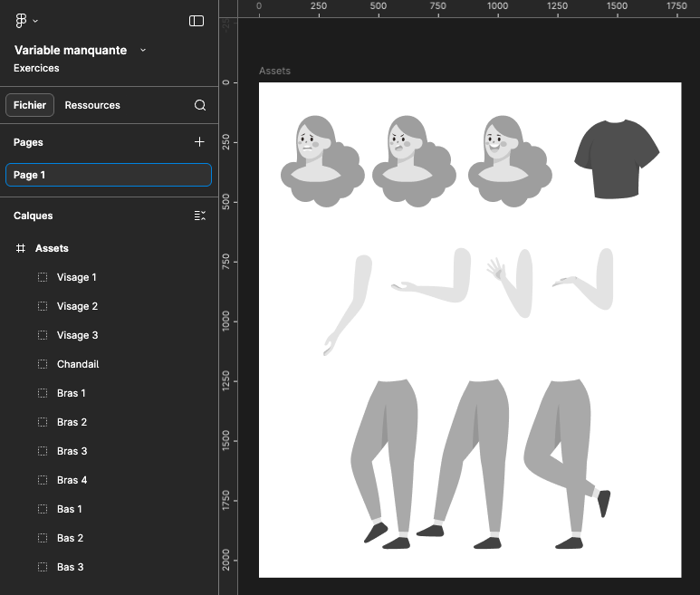Click the Bas 3 layer group icon
Viewport: 700px width, 595px height.
pos(43,567)
